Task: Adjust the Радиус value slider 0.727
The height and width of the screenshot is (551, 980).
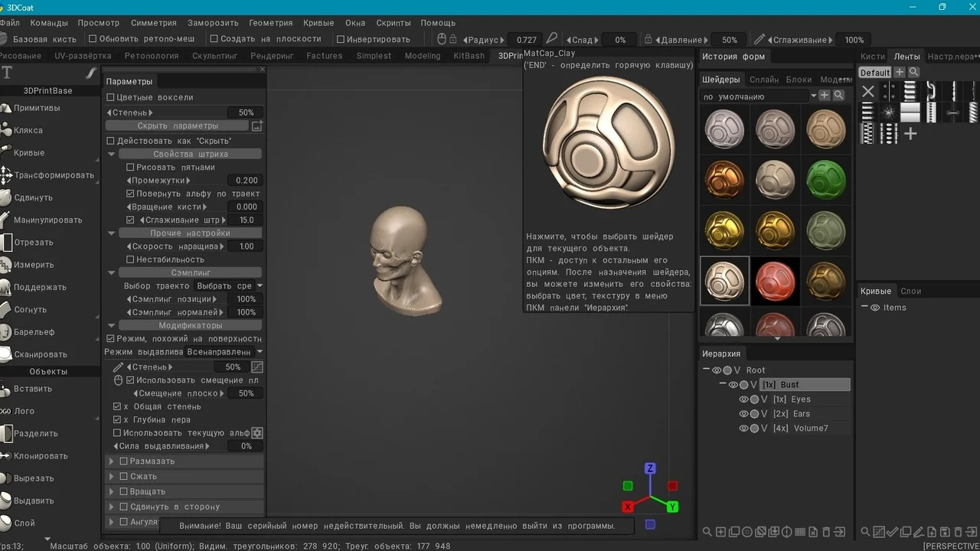Action: (x=526, y=40)
